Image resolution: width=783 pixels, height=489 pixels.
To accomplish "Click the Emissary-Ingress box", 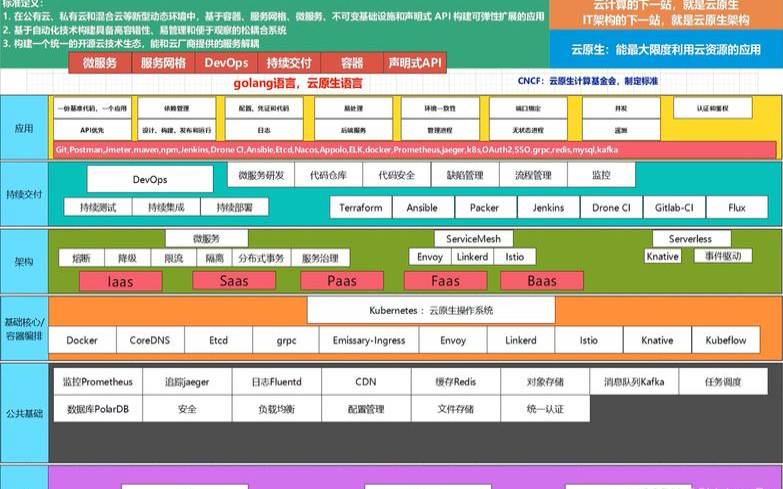I will [x=363, y=340].
